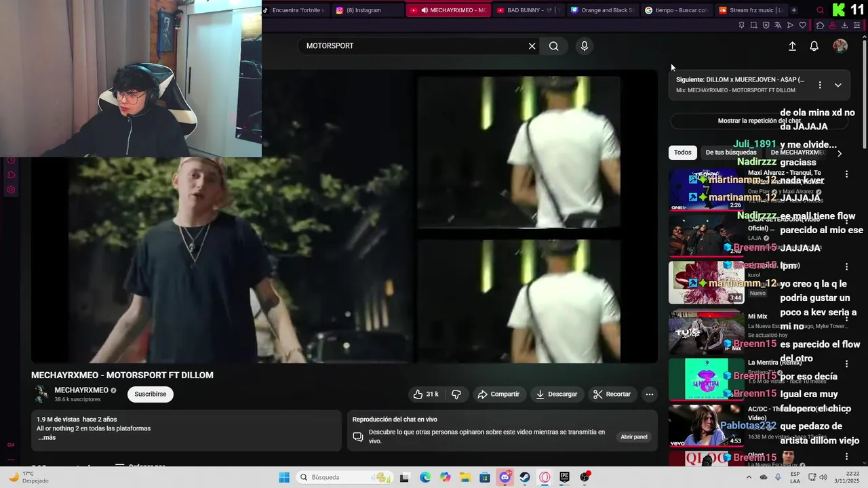The height and width of the screenshot is (488, 868).
Task: Open the taskbar volume control
Action: pos(823,477)
